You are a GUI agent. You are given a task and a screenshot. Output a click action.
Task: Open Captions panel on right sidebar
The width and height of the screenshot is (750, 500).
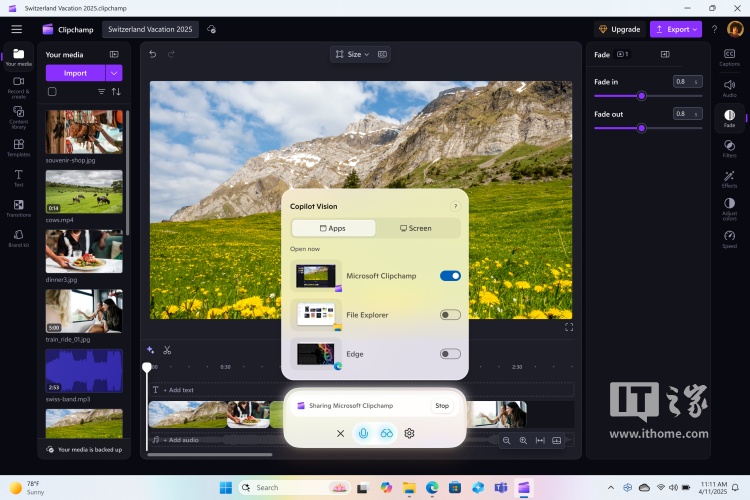click(x=729, y=57)
